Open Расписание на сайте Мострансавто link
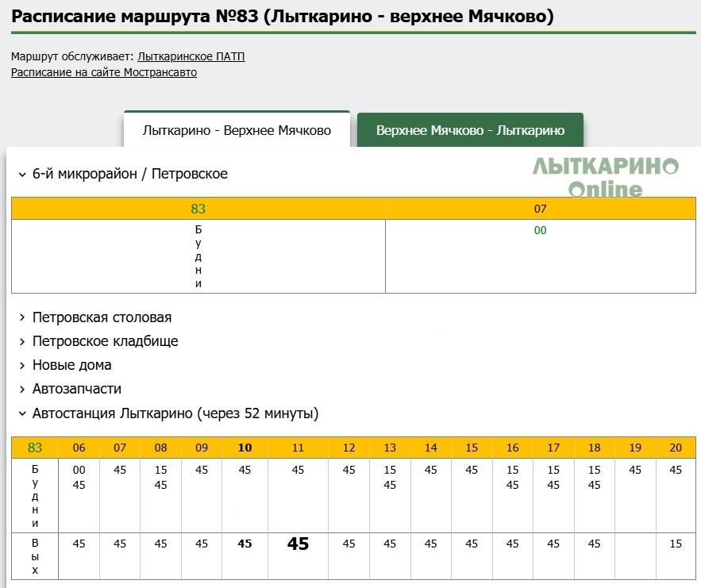Screen dimensions: 701x588 click(x=104, y=72)
